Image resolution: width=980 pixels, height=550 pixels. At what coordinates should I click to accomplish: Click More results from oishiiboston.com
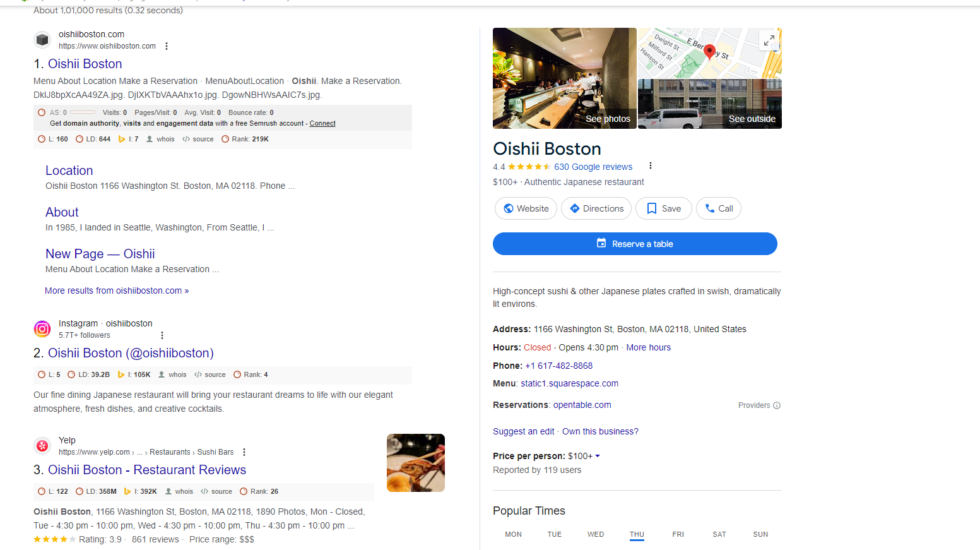click(117, 290)
